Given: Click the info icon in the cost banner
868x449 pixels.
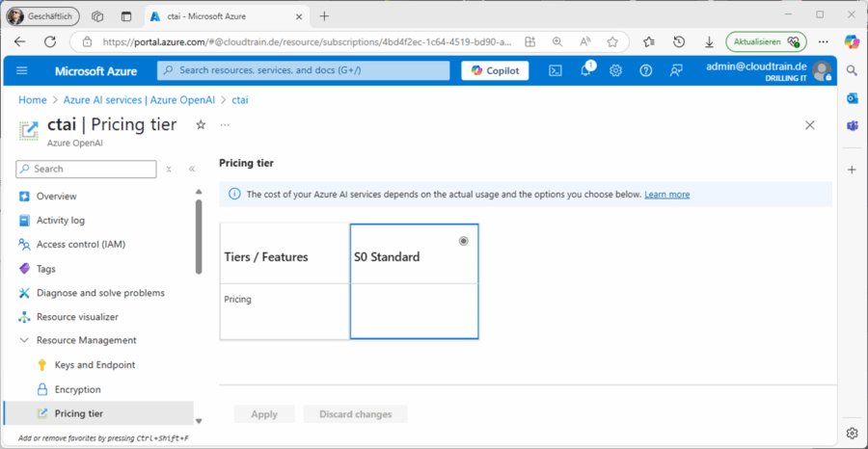Looking at the screenshot, I should pyautogui.click(x=234, y=194).
